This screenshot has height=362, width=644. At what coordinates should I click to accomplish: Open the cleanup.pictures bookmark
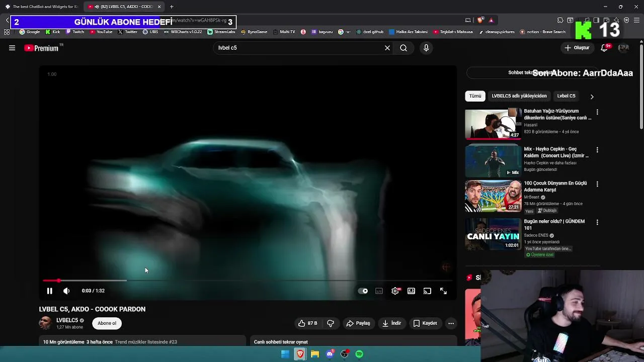coord(497,32)
